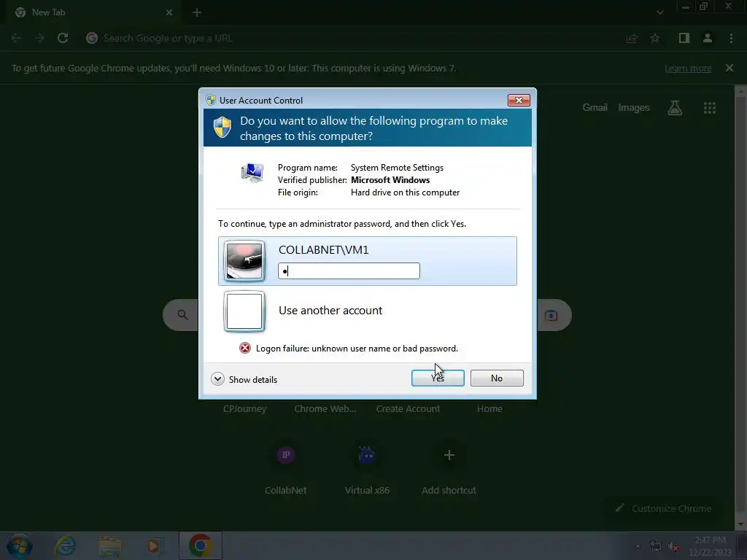The height and width of the screenshot is (560, 747).
Task: Click the administrator password field
Action: click(x=349, y=271)
